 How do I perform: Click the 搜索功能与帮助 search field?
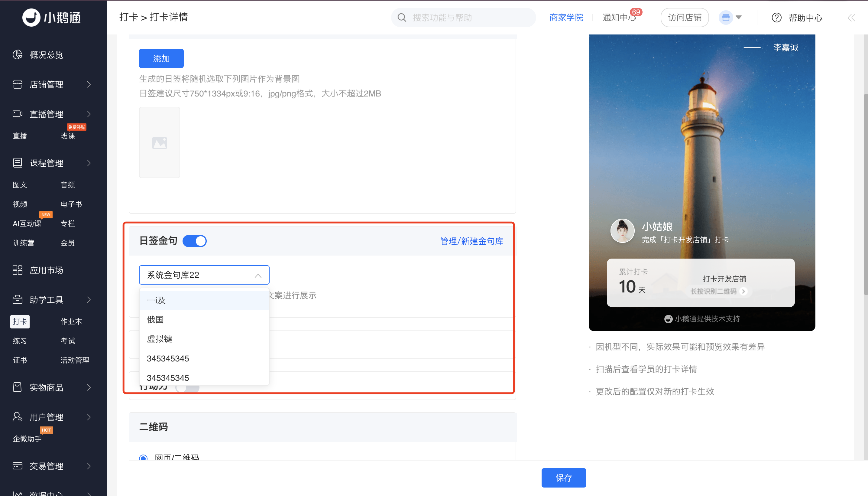(464, 17)
